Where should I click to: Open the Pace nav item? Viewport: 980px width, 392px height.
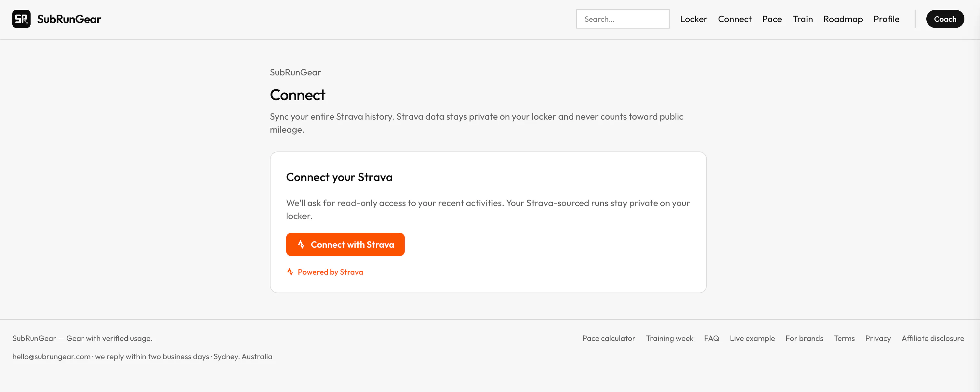772,19
